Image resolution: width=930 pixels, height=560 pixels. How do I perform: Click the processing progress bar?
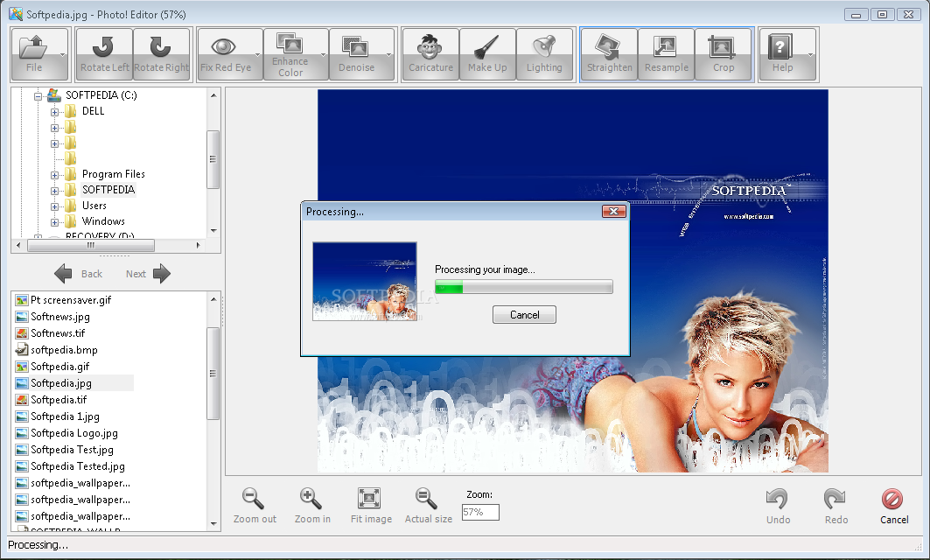click(524, 287)
